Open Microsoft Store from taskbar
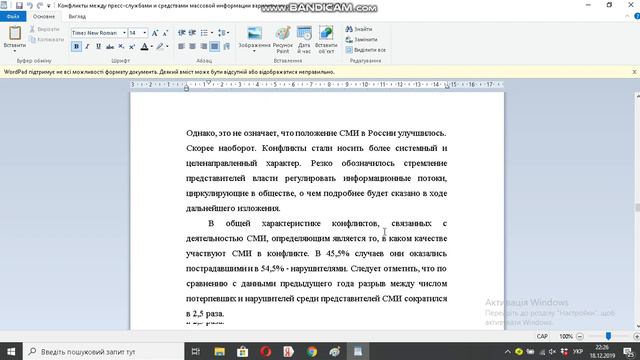 pyautogui.click(x=242, y=351)
